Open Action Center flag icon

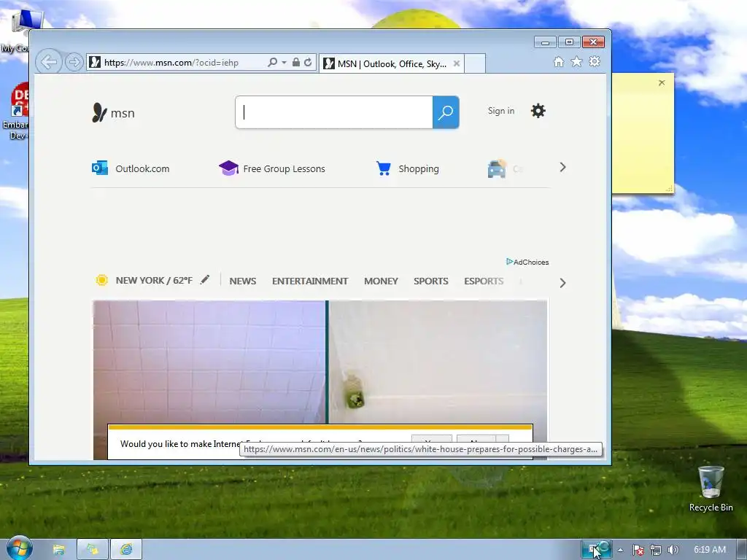(x=638, y=550)
